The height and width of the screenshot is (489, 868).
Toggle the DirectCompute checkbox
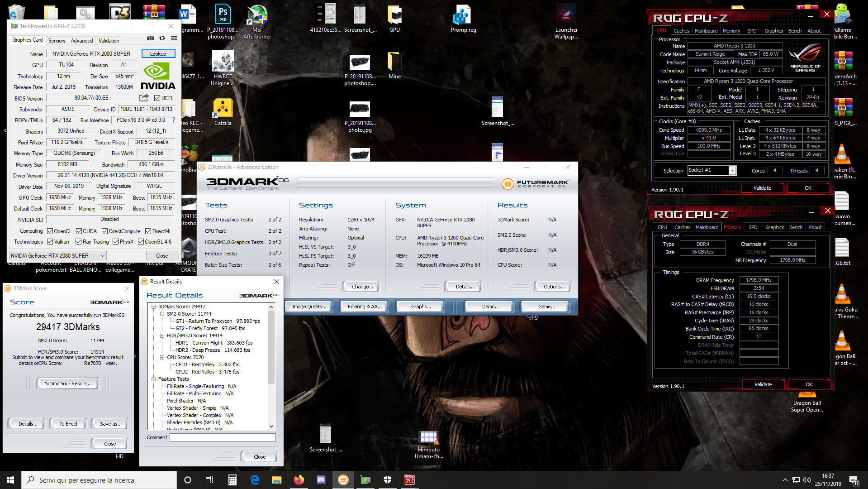104,231
